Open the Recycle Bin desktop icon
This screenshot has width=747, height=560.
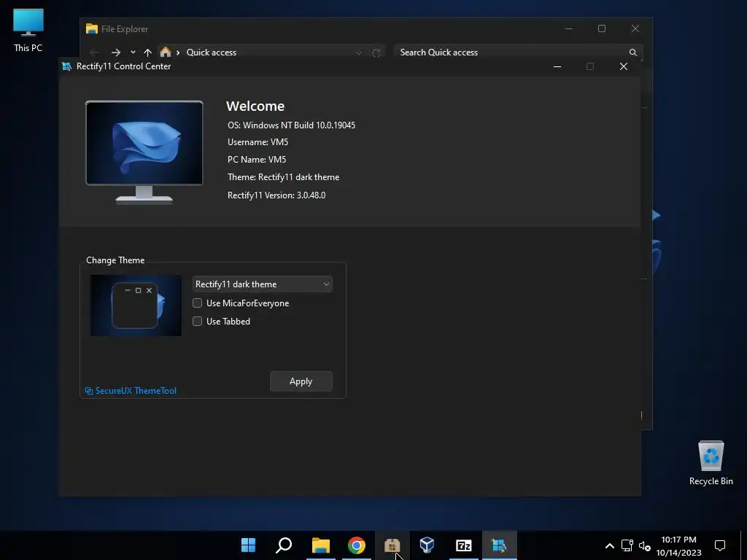[x=711, y=462]
